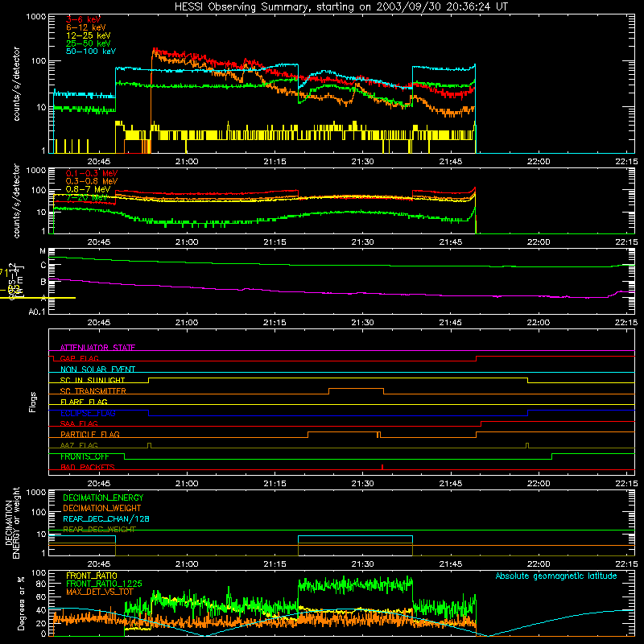The width and height of the screenshot is (644, 644).
Task: Click the M class label on GOES axis
Action: tap(43, 251)
